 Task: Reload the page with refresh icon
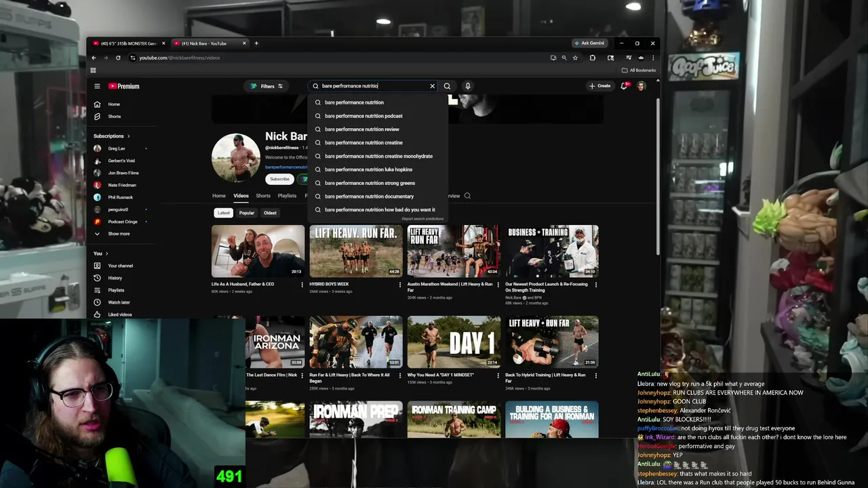(118, 58)
